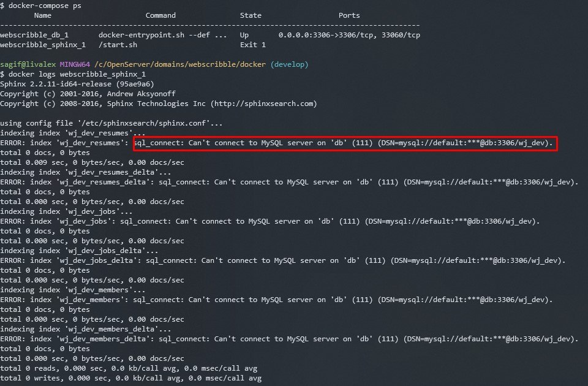The height and width of the screenshot is (386, 588).
Task: Click the 'Name' column header
Action: [x=43, y=15]
